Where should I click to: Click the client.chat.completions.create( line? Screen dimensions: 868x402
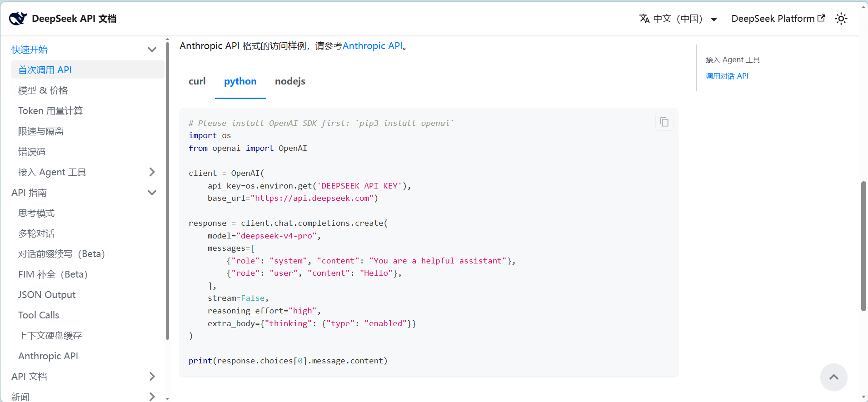[x=288, y=223]
